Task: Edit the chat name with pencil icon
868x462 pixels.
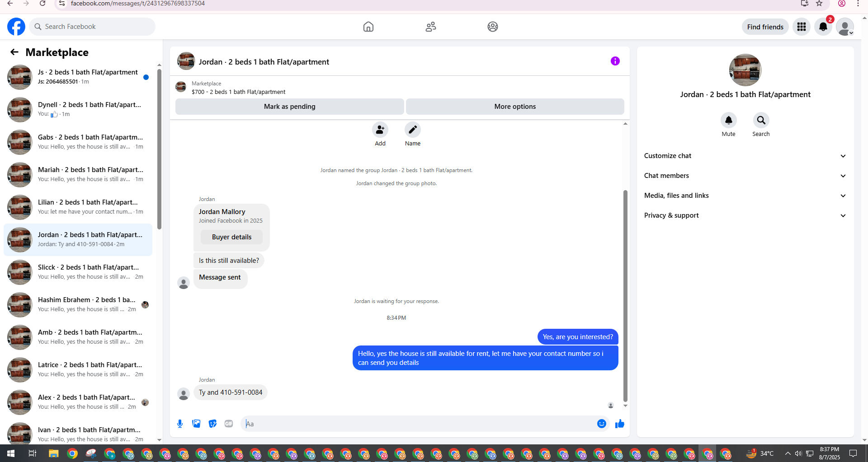Action: [413, 130]
